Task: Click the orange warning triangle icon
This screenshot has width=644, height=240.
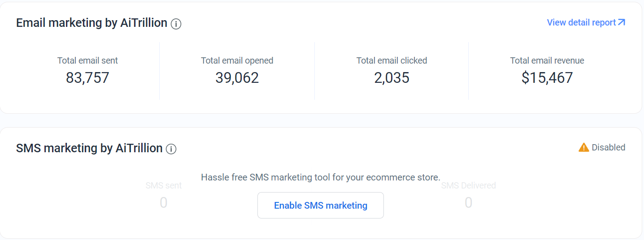Action: click(x=583, y=147)
